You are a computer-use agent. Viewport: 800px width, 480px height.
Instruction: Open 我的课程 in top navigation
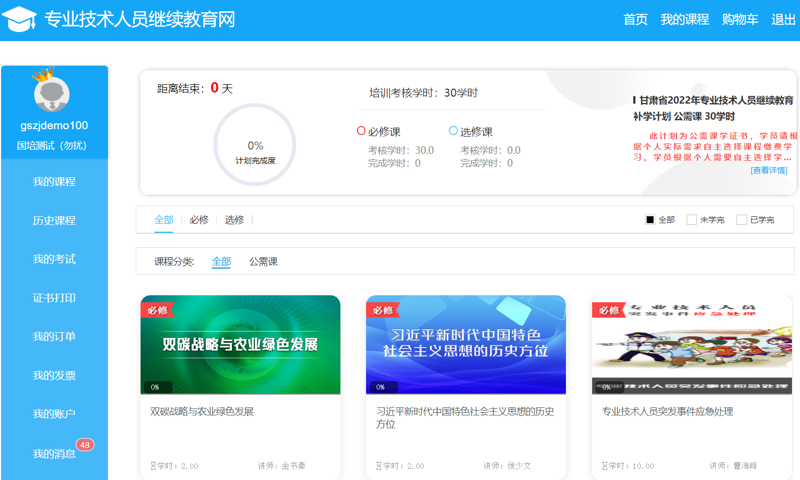685,20
